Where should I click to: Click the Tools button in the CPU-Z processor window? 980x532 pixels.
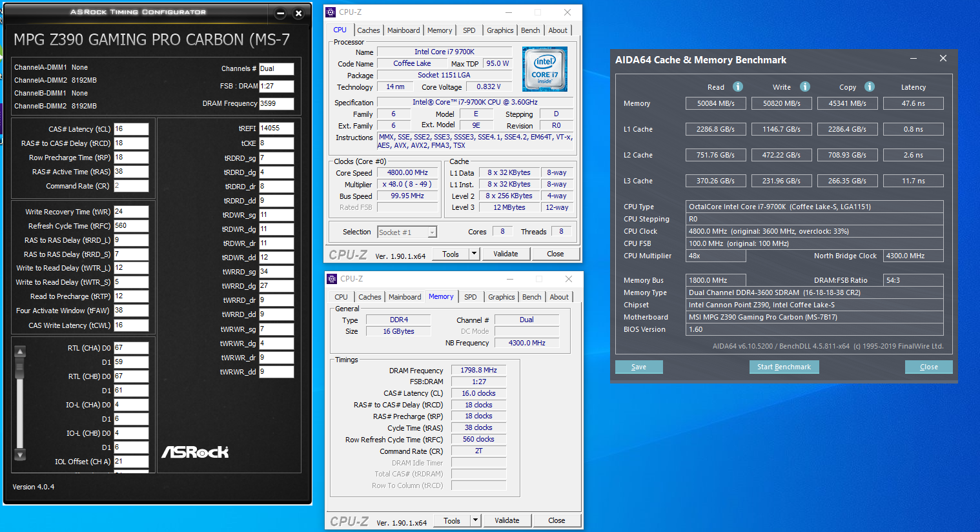pos(451,254)
